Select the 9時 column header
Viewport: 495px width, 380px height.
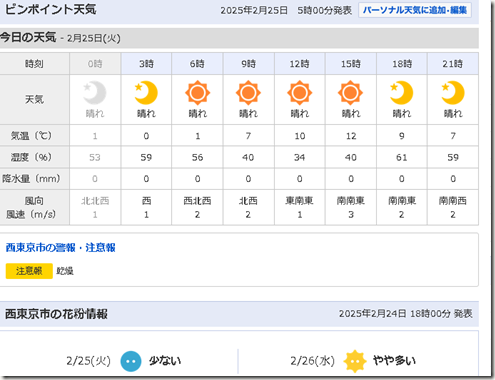[248, 63]
